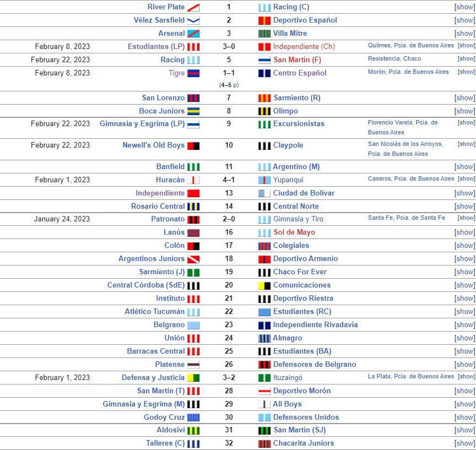
Task: Open the Quilmes, Pcia. de Buenos Aires venue link
Action: click(x=411, y=46)
